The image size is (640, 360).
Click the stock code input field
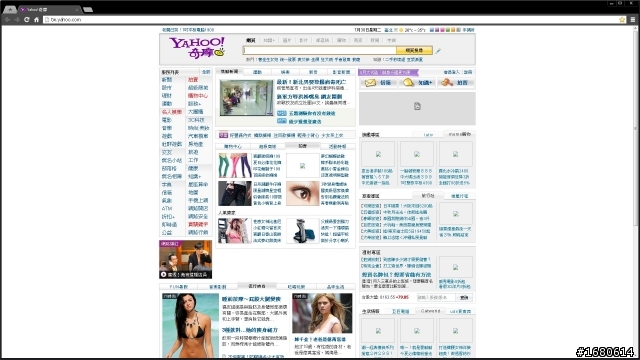click(436, 298)
